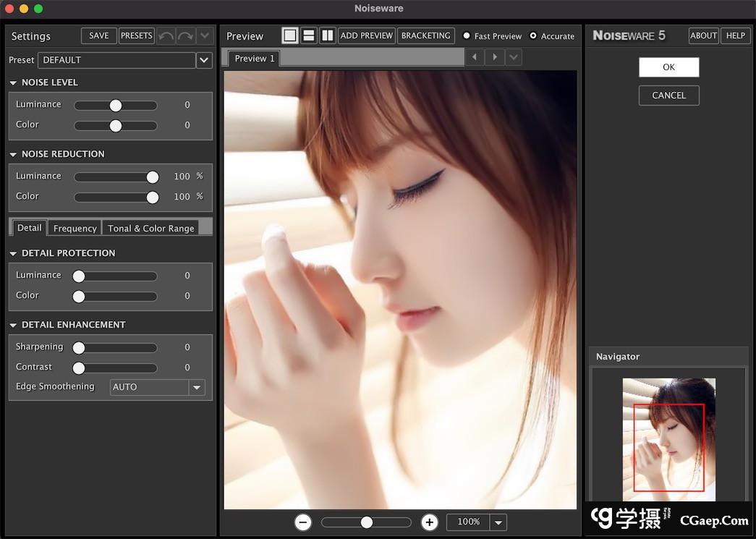This screenshot has height=539, width=756.
Task: Switch to the Frequency tab
Action: (75, 229)
